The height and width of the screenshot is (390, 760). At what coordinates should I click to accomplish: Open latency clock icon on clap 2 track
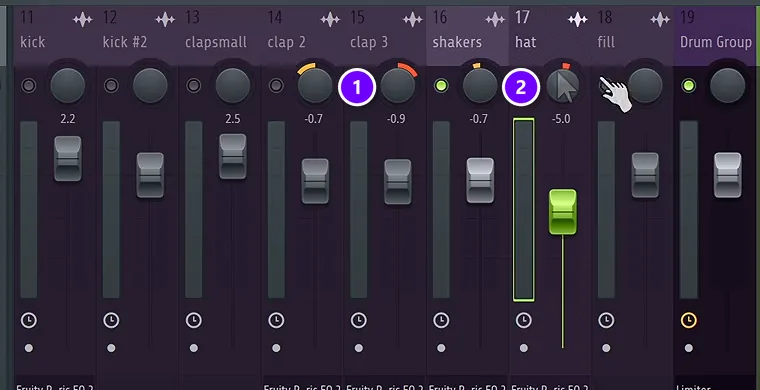276,320
